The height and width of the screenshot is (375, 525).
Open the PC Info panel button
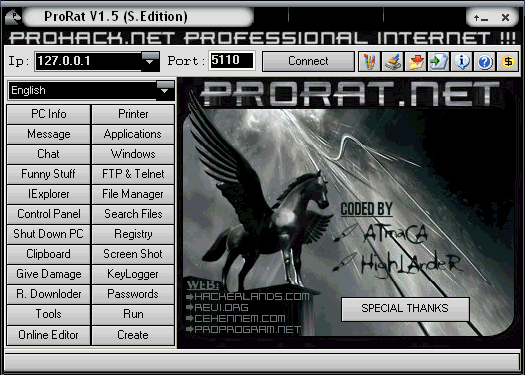click(49, 114)
